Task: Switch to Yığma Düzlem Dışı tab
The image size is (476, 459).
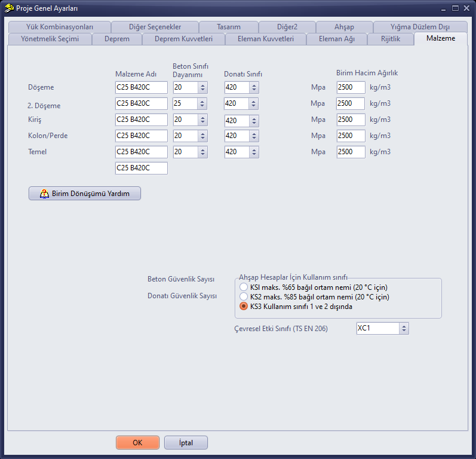Action: 420,27
